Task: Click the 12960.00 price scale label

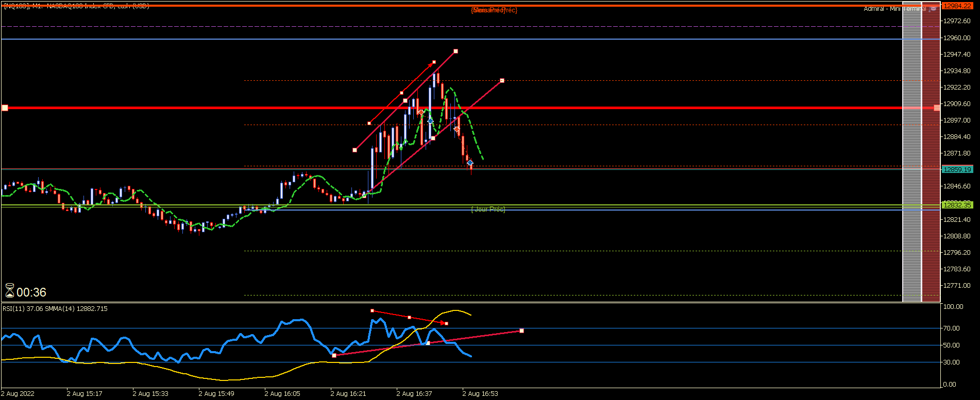Action: pyautogui.click(x=957, y=38)
